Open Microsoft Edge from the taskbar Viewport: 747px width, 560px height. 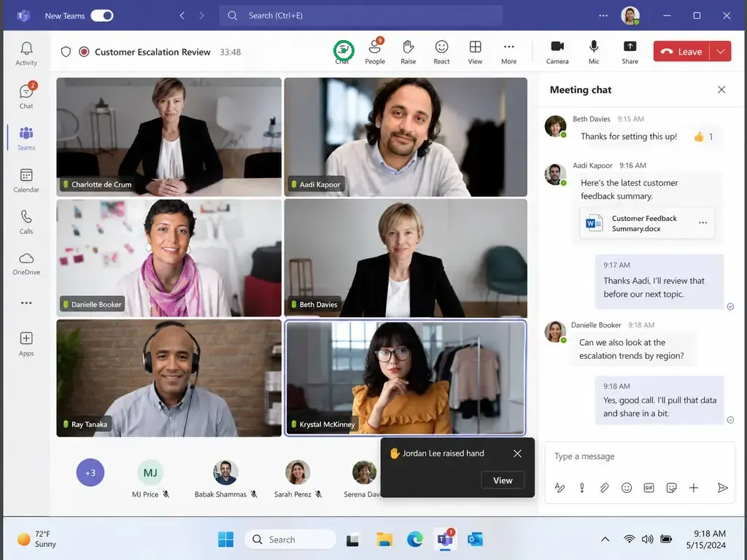coord(415,540)
